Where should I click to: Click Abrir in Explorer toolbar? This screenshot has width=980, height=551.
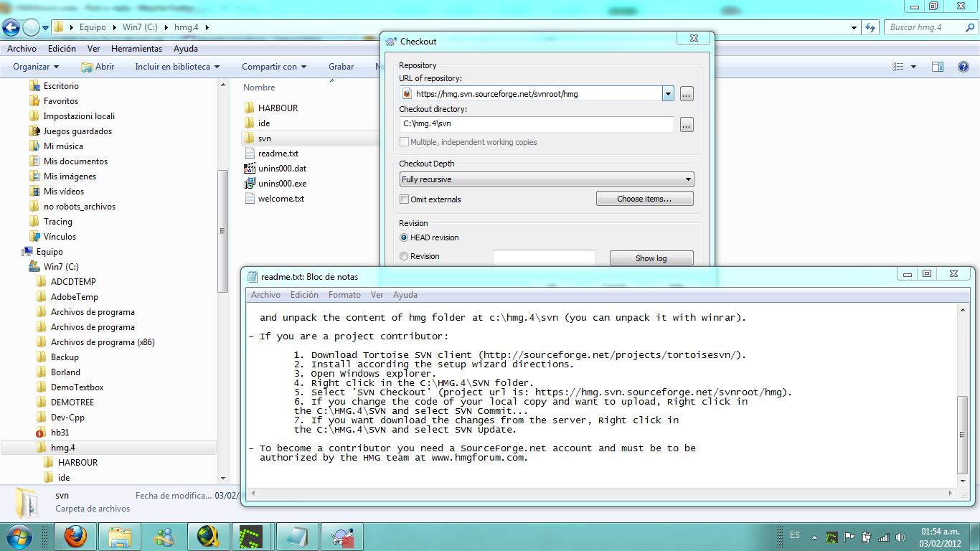coord(98,67)
